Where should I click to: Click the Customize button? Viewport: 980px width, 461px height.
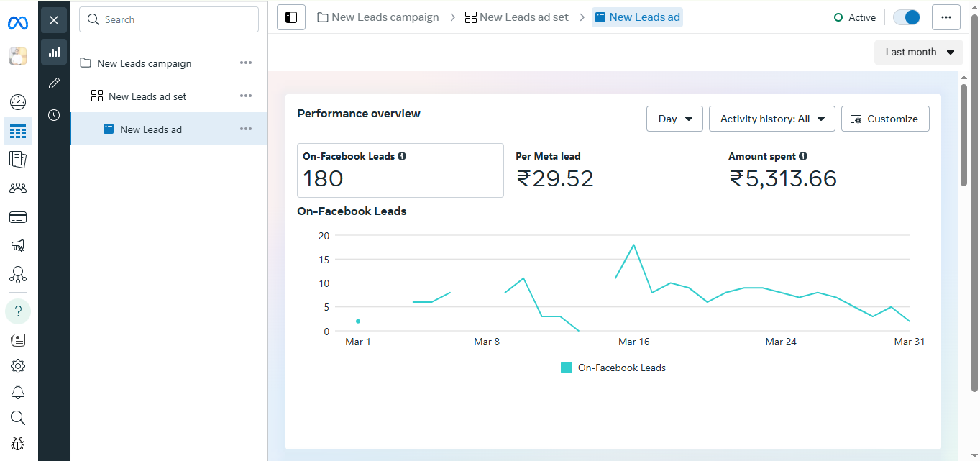coord(884,119)
